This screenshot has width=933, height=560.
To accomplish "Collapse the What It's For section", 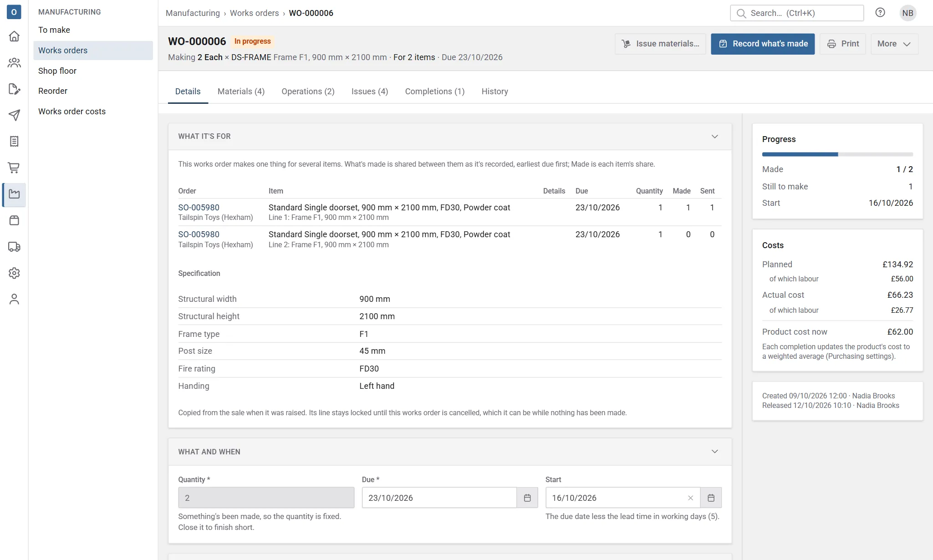I will point(715,137).
